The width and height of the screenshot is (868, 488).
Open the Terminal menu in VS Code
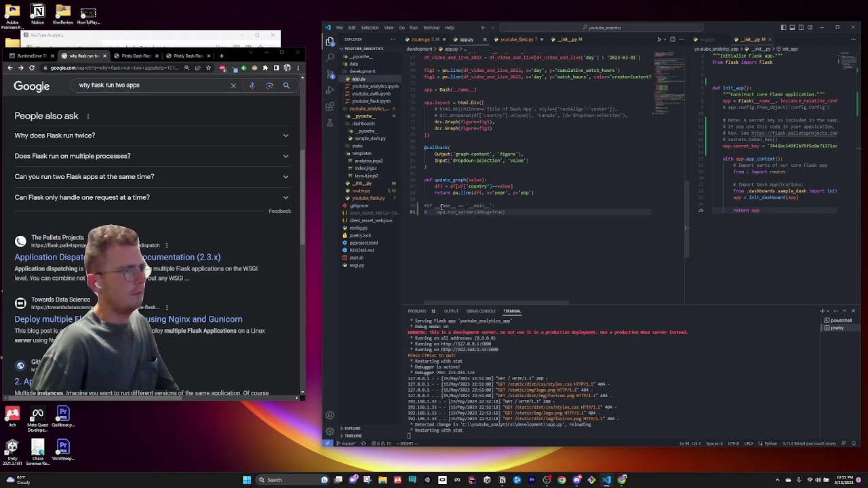click(431, 28)
